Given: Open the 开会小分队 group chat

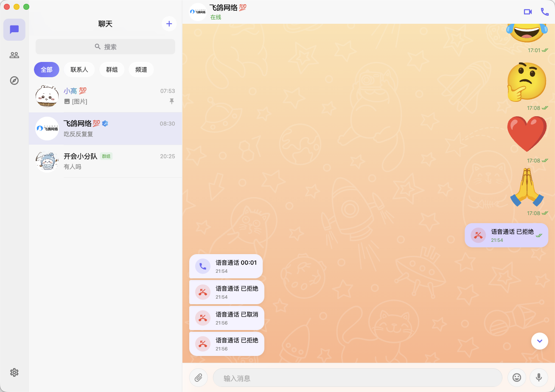Looking at the screenshot, I should coord(105,161).
